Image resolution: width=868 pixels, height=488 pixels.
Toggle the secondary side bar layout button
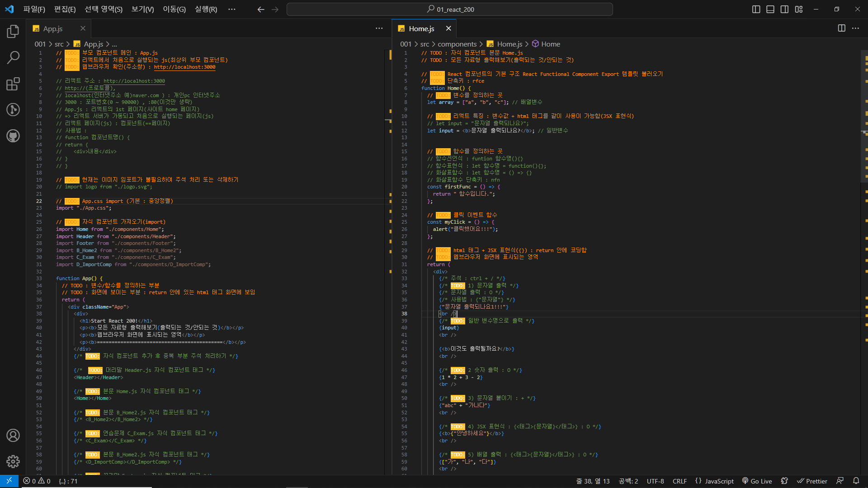point(784,9)
